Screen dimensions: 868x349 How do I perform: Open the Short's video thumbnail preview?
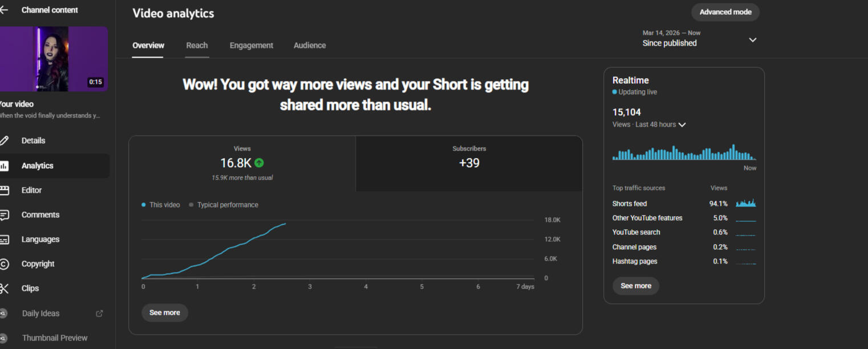coord(54,59)
